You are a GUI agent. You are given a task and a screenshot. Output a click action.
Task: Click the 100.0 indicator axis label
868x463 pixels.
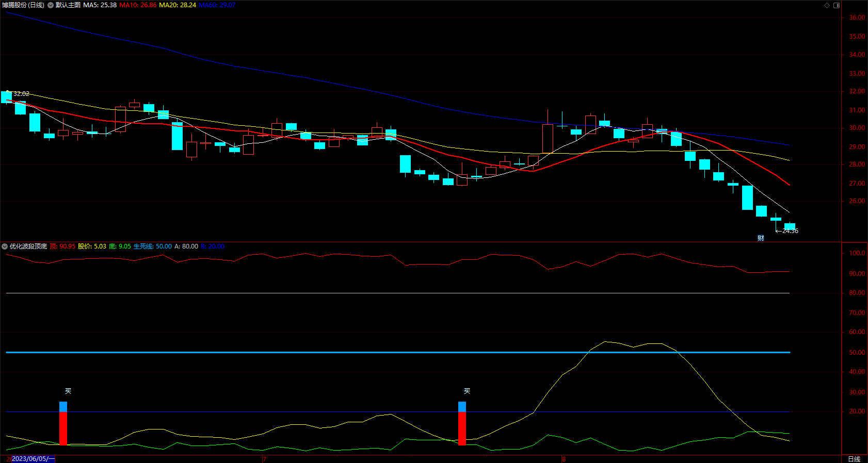point(857,253)
